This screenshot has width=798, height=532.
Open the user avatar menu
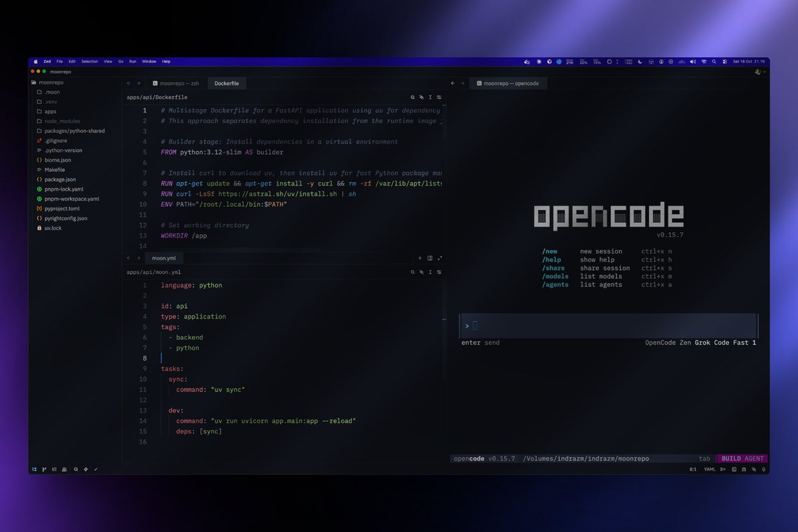tap(759, 72)
